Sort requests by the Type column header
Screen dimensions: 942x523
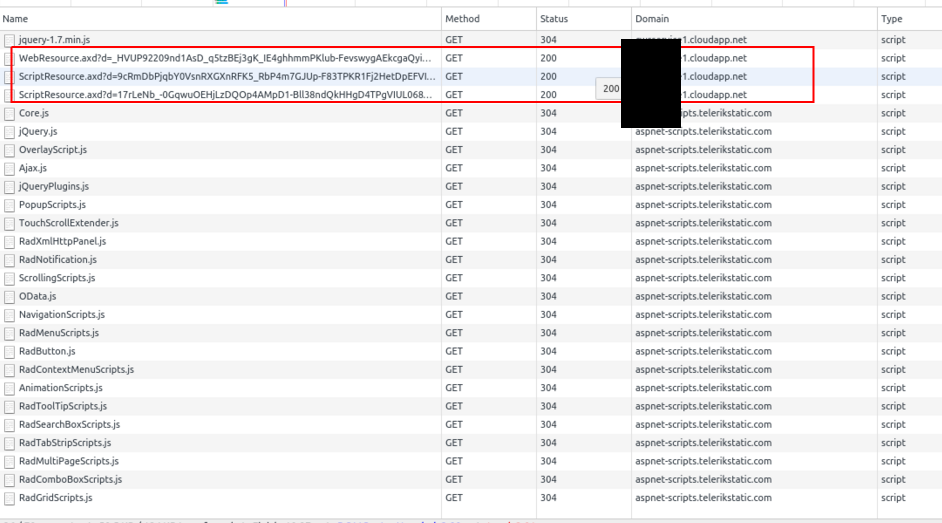[909, 19]
